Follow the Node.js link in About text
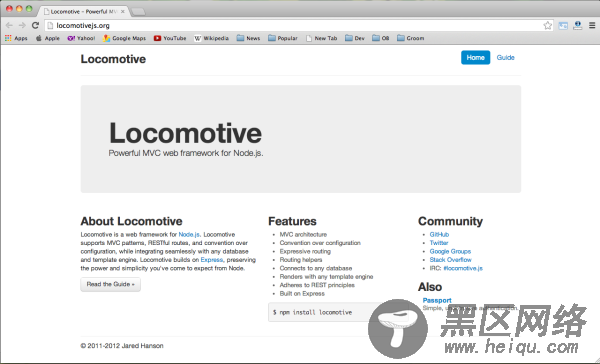600x364 pixels. [x=189, y=234]
